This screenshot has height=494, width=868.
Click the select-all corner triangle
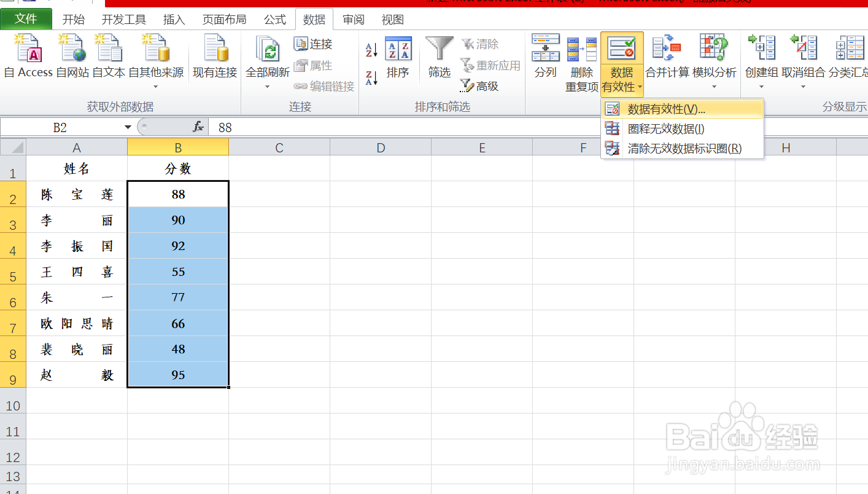click(x=14, y=147)
